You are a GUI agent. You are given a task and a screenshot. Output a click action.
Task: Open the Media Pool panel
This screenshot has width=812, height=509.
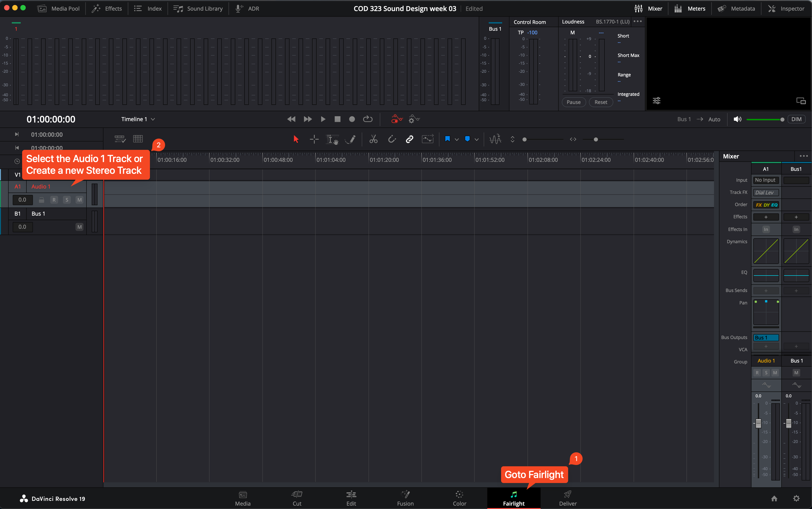coord(58,9)
